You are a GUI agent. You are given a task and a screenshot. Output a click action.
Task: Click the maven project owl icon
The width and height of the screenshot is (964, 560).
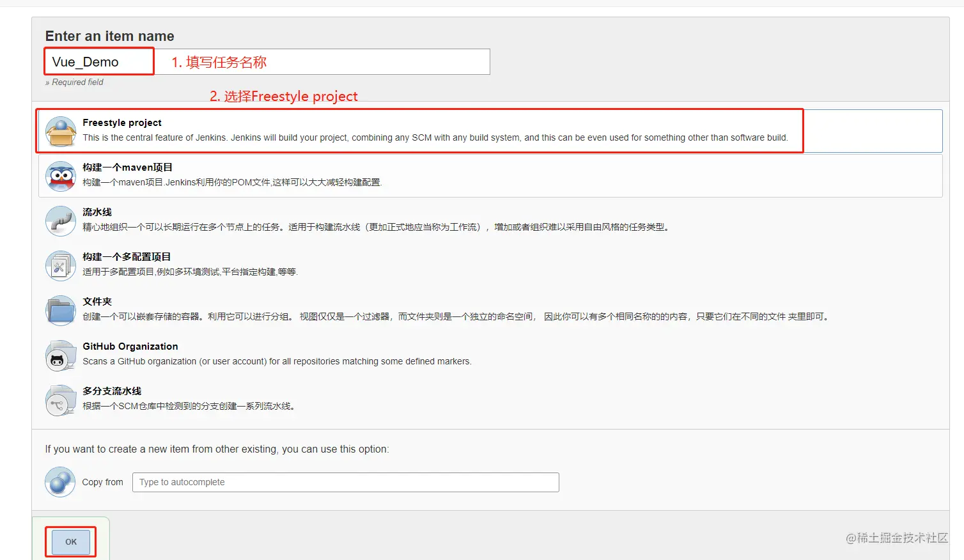[x=61, y=176]
